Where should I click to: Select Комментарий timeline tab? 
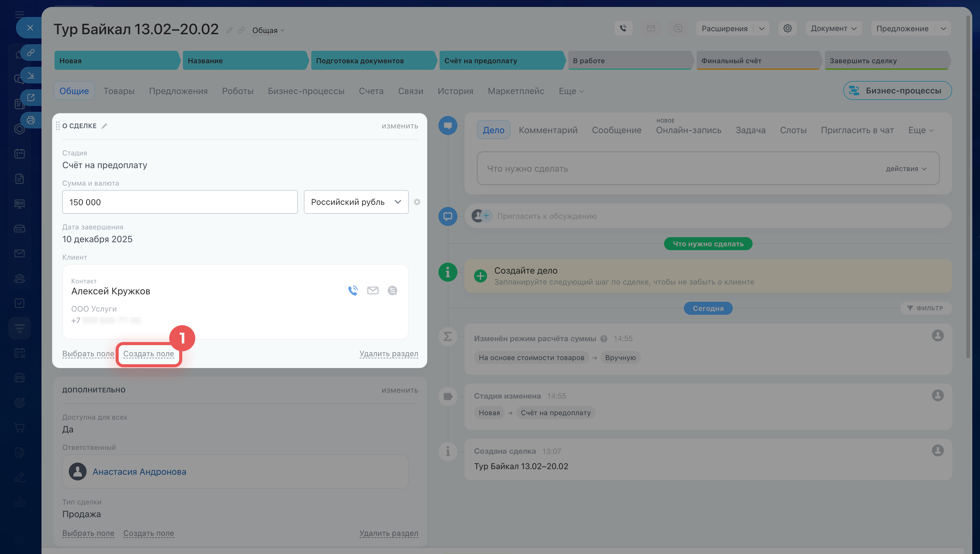click(x=548, y=130)
